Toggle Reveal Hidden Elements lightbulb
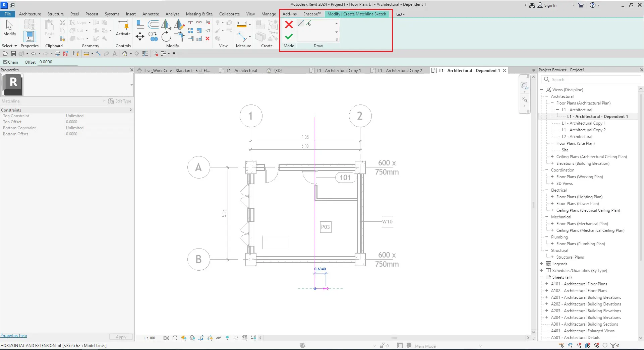 click(x=227, y=338)
